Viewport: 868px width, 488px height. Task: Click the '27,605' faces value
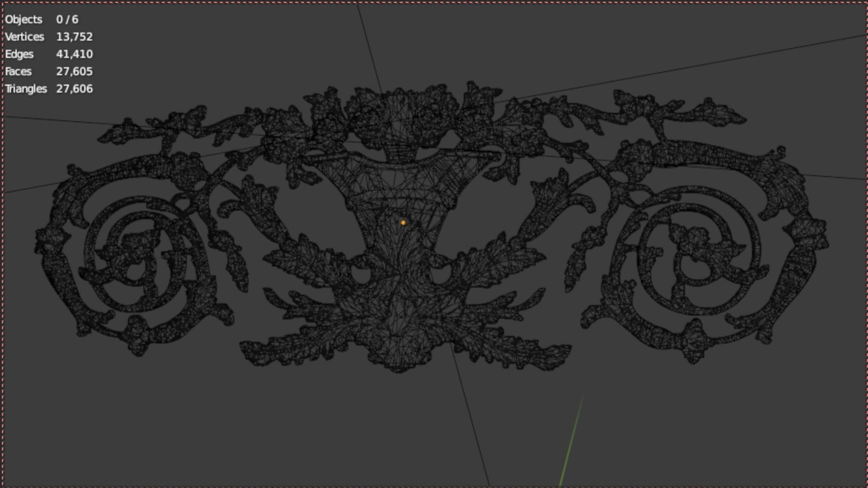coord(75,71)
